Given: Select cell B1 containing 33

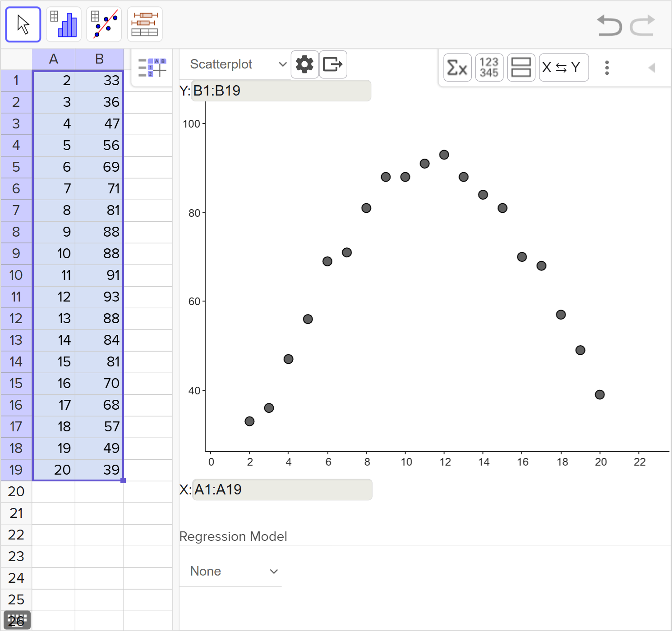Looking at the screenshot, I should [x=99, y=81].
